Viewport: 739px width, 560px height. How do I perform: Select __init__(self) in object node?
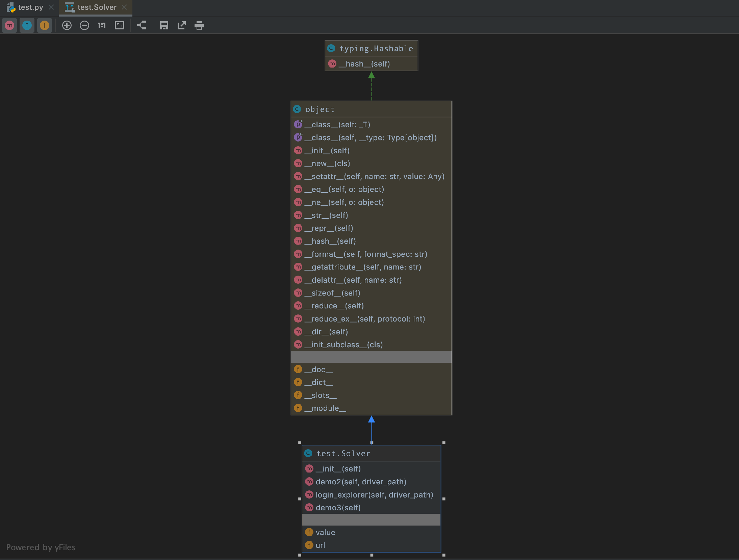coord(371,151)
